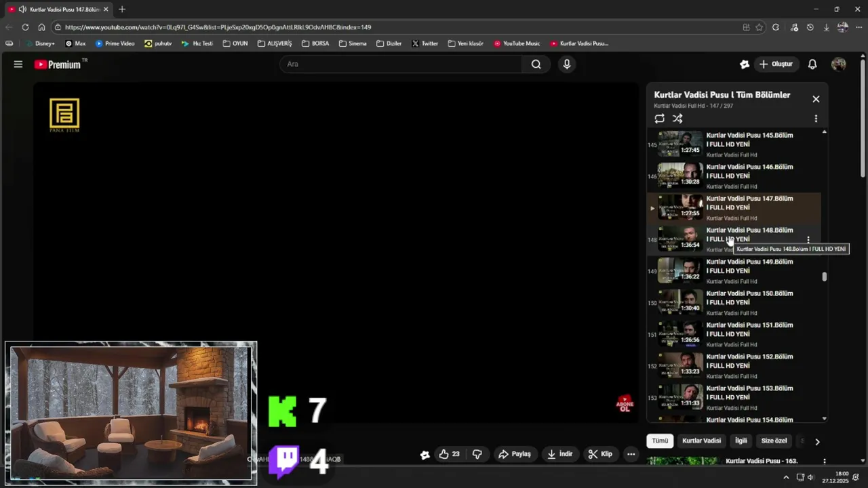This screenshot has width=868, height=488.
Task: Open options for episode 148 row
Action: 808,240
